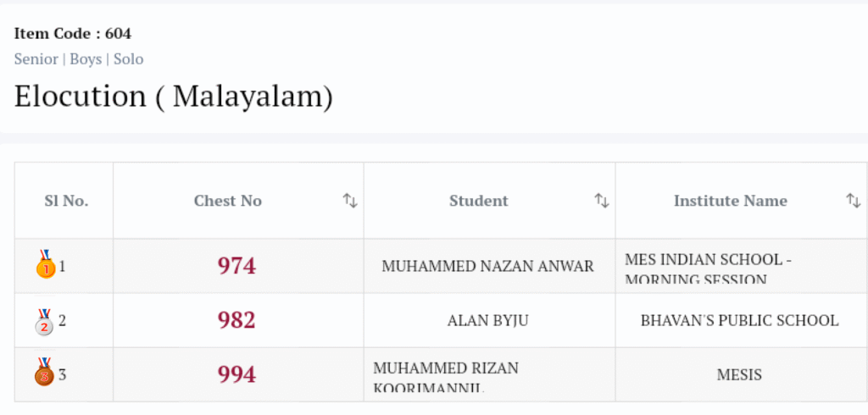This screenshot has width=868, height=415.
Task: Sort by Student using arrows icon
Action: 601,201
